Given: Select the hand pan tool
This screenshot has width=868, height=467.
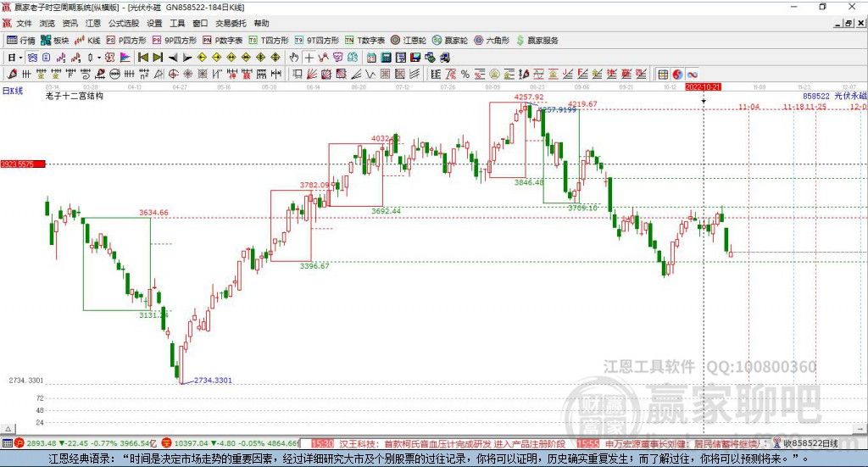Looking at the screenshot, I should coord(294,58).
